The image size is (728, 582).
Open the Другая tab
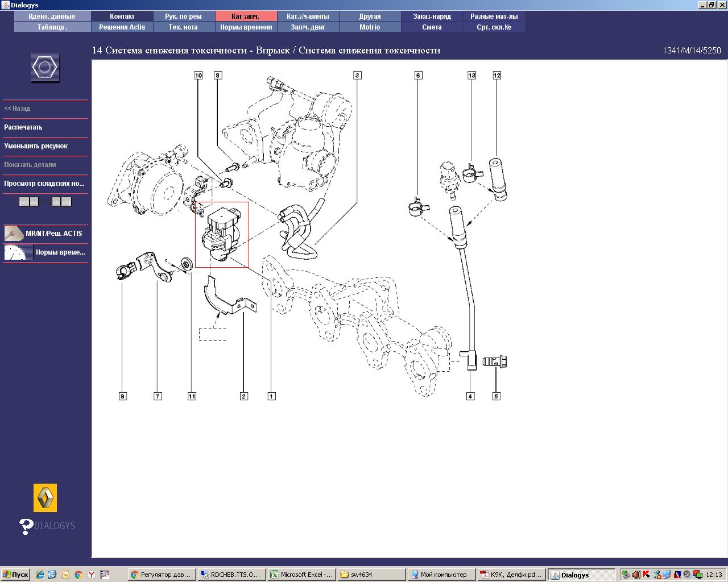(x=370, y=16)
